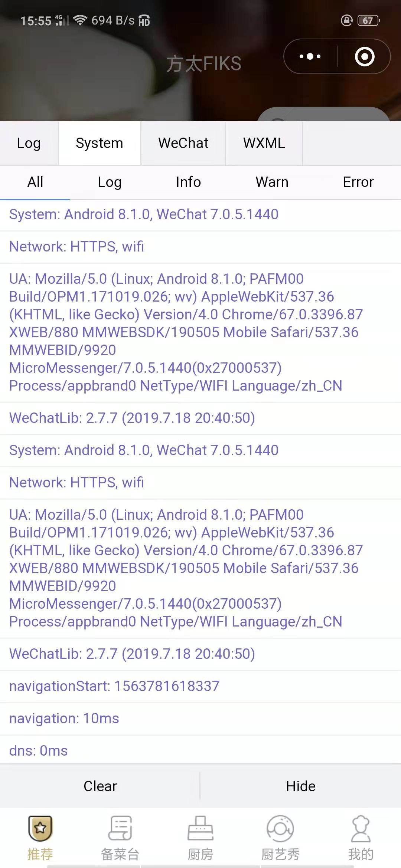
Task: Filter logs by Info level
Action: click(188, 182)
